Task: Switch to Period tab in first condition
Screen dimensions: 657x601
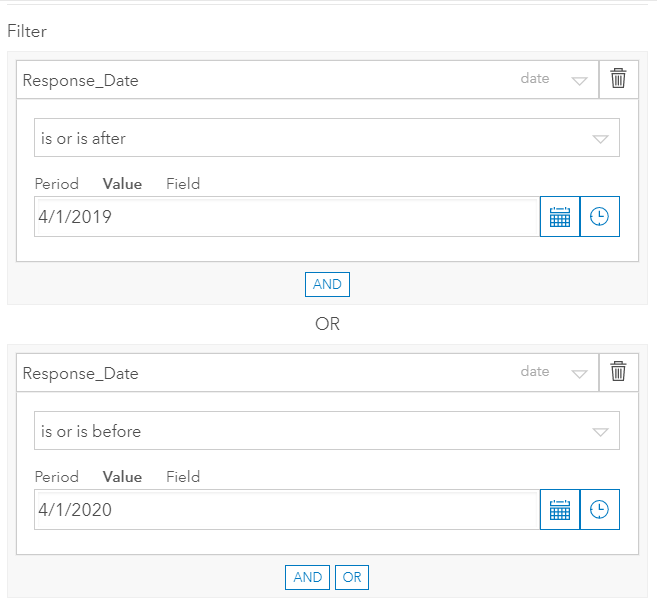Action: pyautogui.click(x=57, y=184)
